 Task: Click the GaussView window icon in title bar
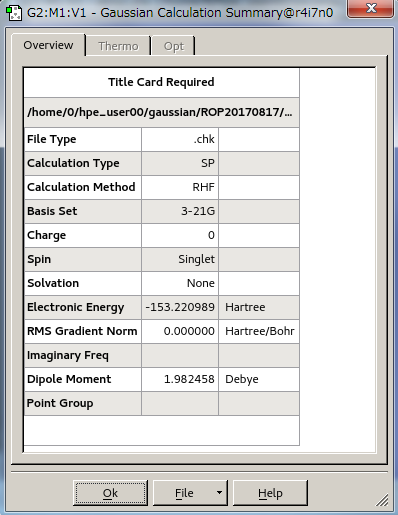pos(14,13)
